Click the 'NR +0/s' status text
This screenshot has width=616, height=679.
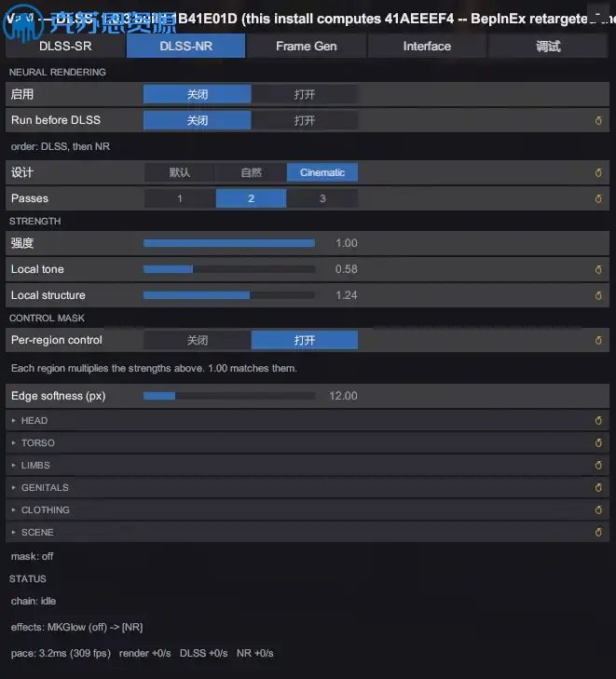click(x=254, y=653)
